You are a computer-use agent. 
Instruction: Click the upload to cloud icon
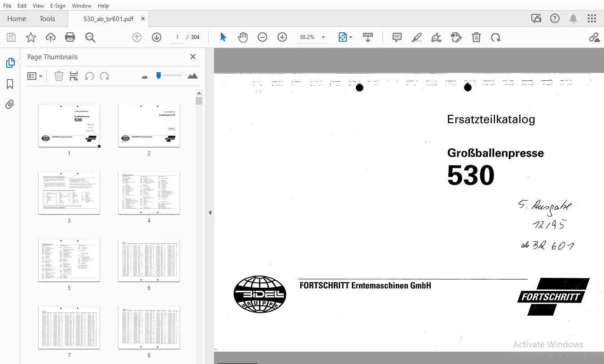(x=51, y=37)
